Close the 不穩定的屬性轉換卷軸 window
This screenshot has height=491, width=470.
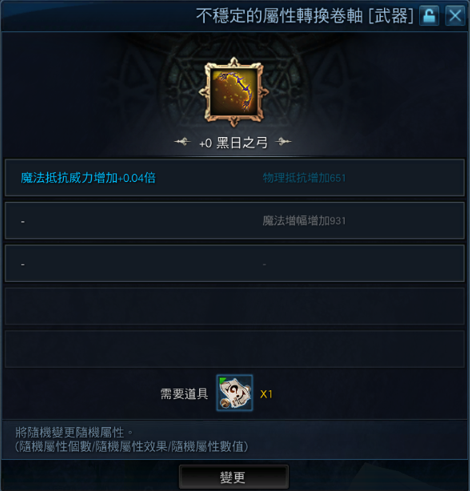455,16
